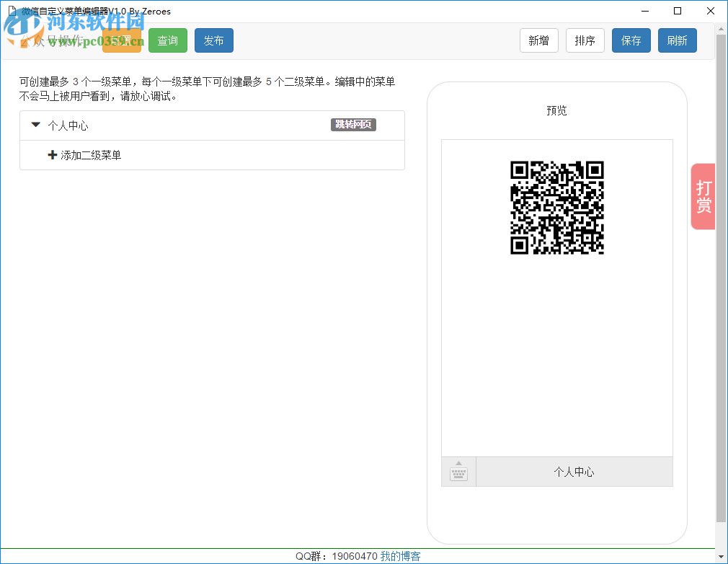Click the QR code image in the preview
Viewport: 728px width, 564px height.
point(557,208)
